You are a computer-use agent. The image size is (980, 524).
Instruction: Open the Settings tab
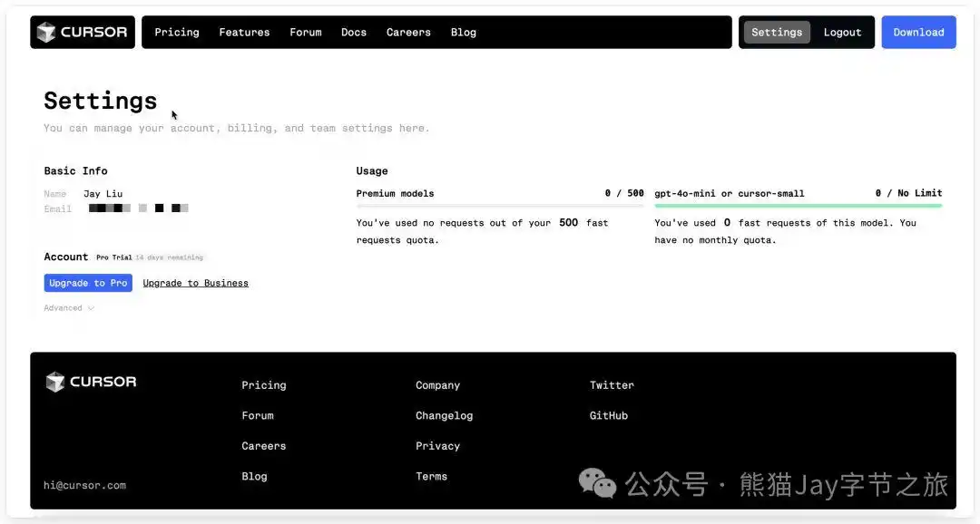[777, 32]
